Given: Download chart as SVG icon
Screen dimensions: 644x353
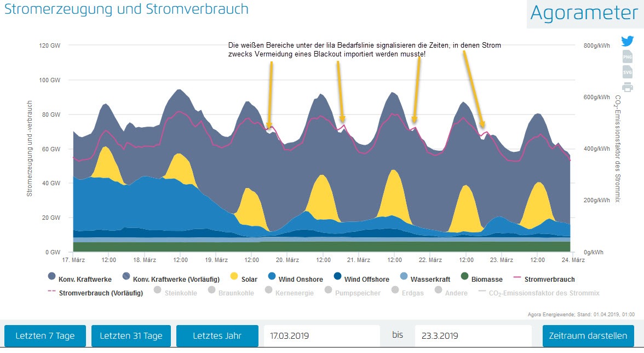Looking at the screenshot, I should tap(627, 72).
